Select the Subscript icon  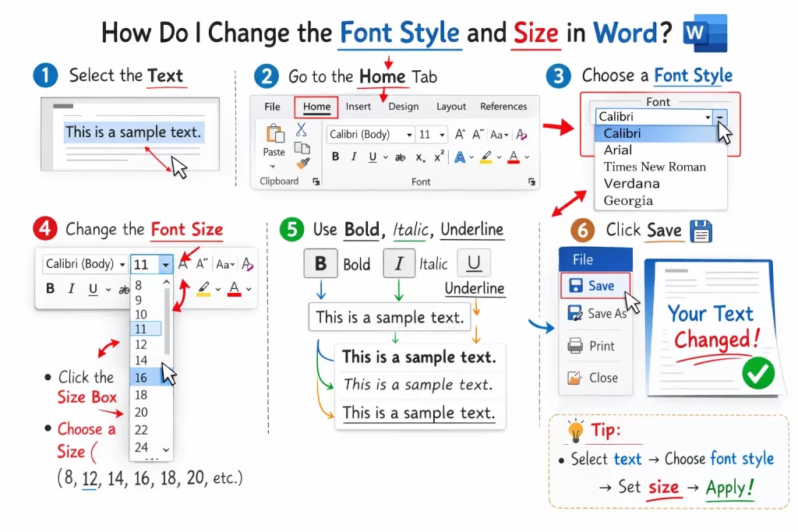coord(420,157)
